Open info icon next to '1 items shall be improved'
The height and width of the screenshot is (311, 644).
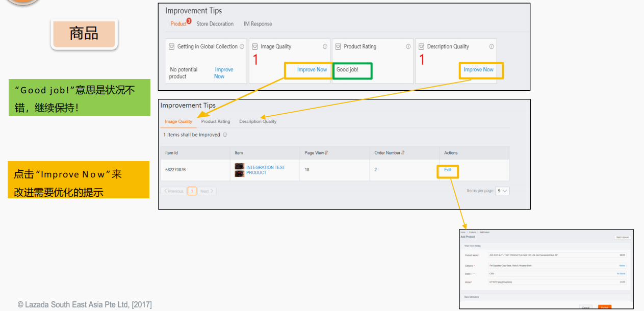(x=225, y=135)
